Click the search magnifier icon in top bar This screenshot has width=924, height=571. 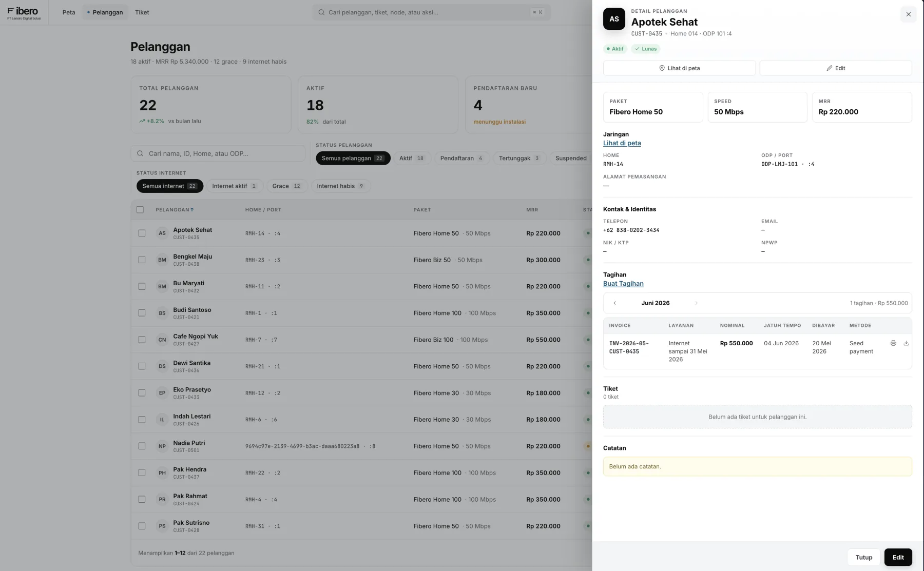pos(321,12)
